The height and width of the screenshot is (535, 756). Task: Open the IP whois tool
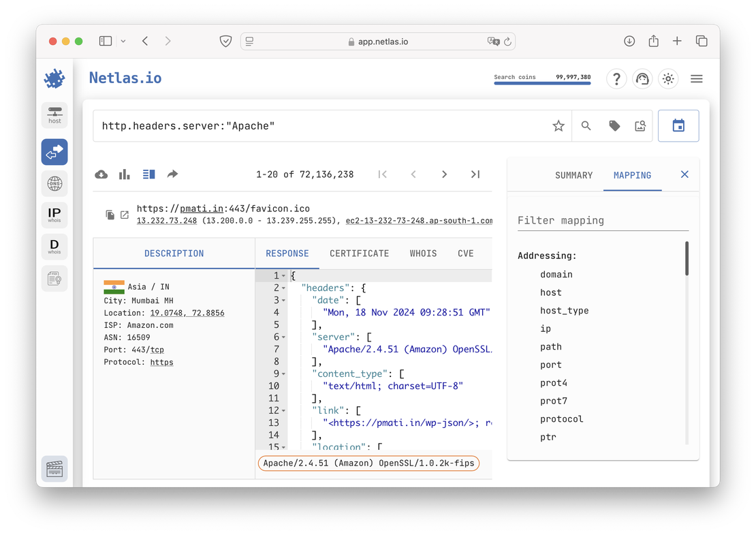point(54,215)
